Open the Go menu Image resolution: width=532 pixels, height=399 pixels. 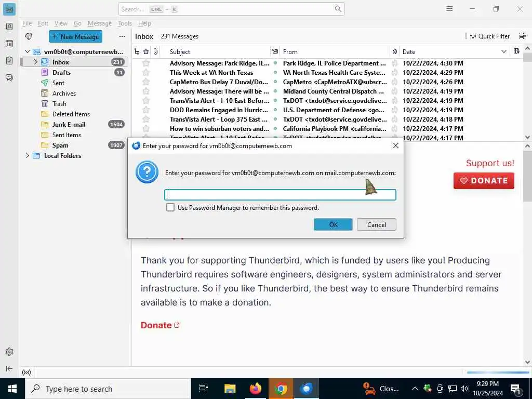[x=77, y=23]
